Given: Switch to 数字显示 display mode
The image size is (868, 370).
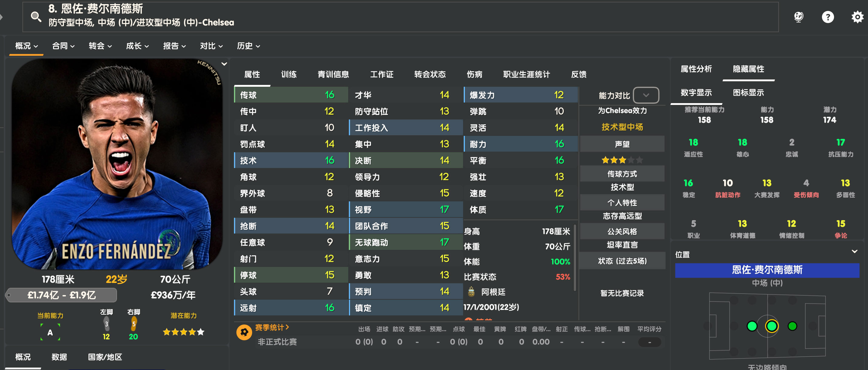Looking at the screenshot, I should (x=696, y=92).
